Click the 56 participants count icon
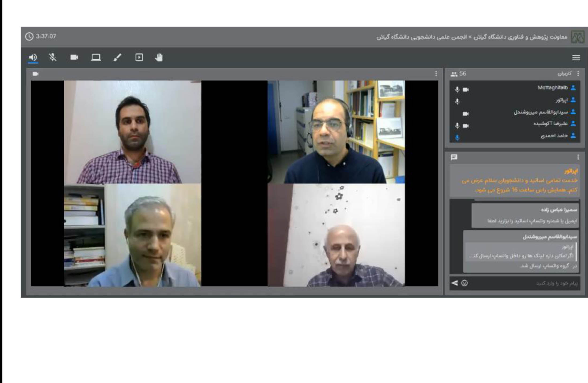588x383 pixels. pos(454,74)
